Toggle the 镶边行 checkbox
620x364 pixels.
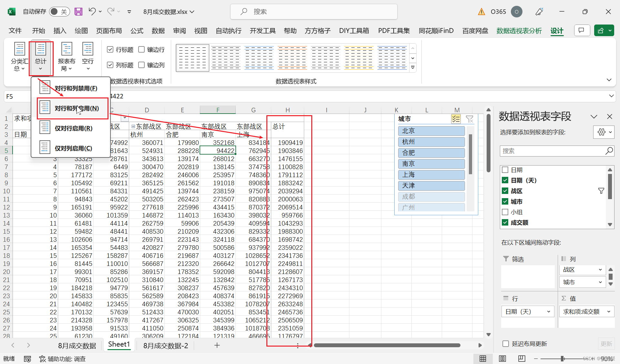click(141, 49)
